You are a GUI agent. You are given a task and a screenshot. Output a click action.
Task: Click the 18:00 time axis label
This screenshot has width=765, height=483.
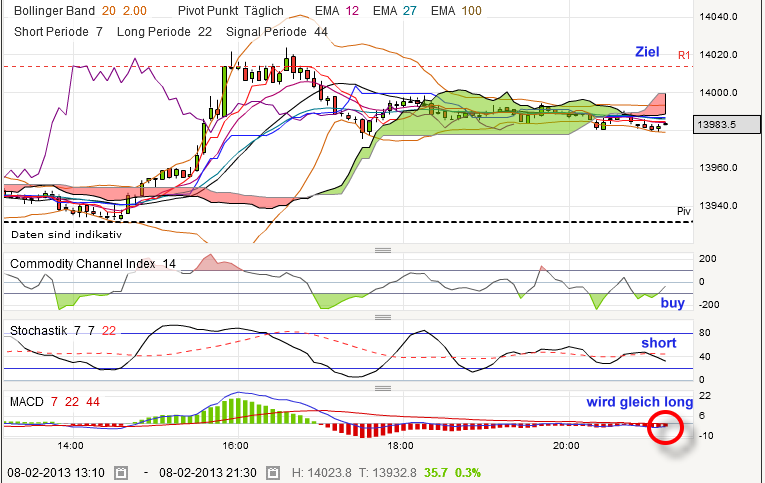(401, 445)
